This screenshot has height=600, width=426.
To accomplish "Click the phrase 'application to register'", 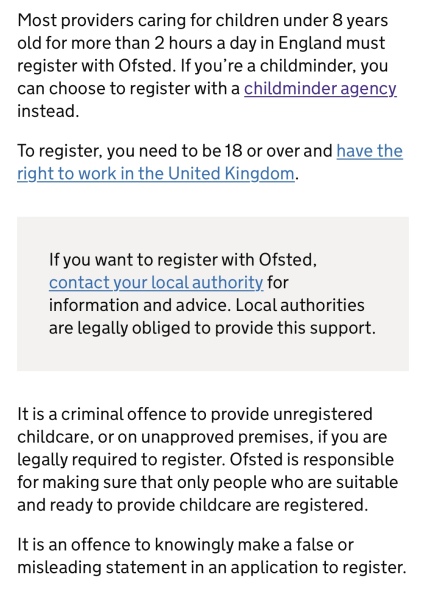I will [x=318, y=567].
